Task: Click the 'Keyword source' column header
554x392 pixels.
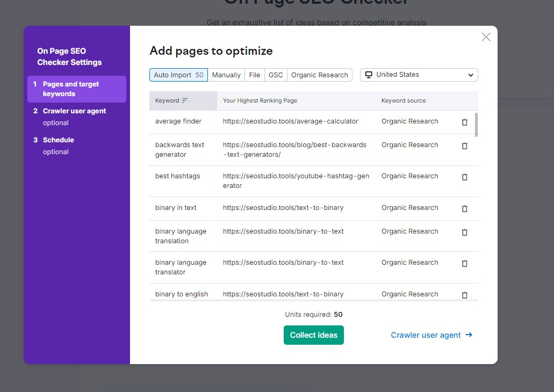Action: tap(404, 100)
